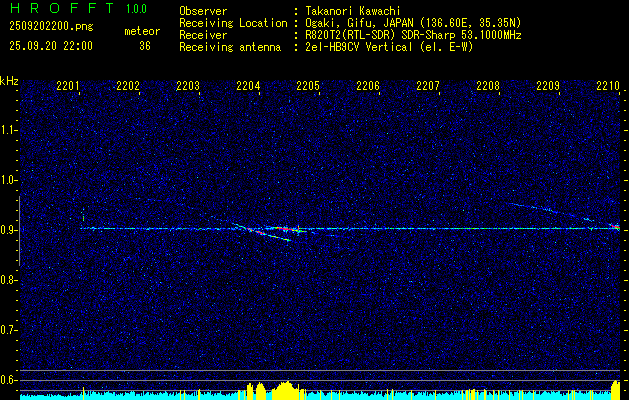Click the location Ogaki, Gifu, JAPAN
Viewport: 629px width, 400px height.
coord(357,23)
